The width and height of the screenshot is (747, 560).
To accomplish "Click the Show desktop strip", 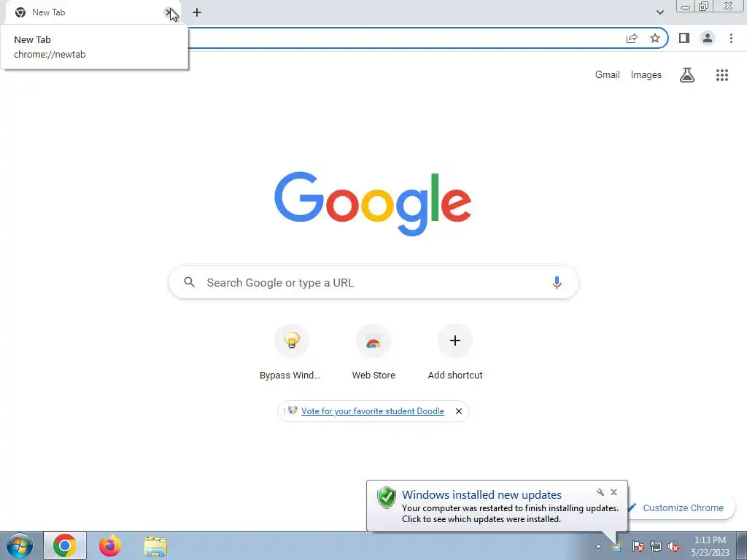I will coord(742,545).
